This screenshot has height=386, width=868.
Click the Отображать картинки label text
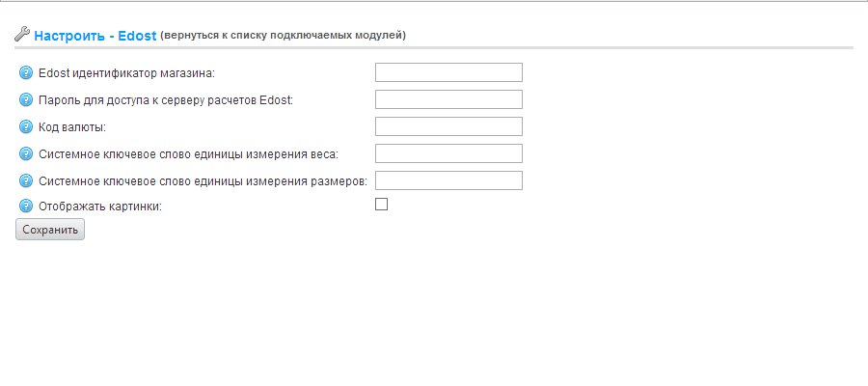tap(100, 207)
